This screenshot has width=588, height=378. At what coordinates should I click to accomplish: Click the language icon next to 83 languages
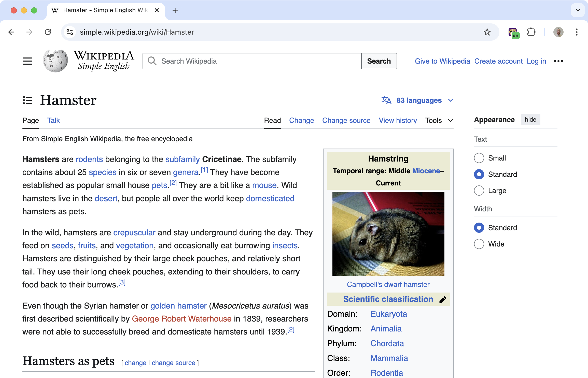click(x=386, y=100)
